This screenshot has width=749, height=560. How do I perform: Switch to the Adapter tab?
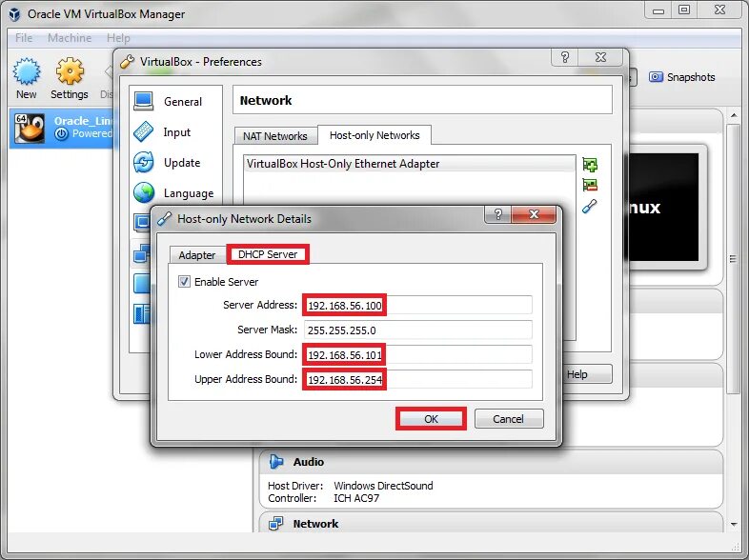[197, 255]
